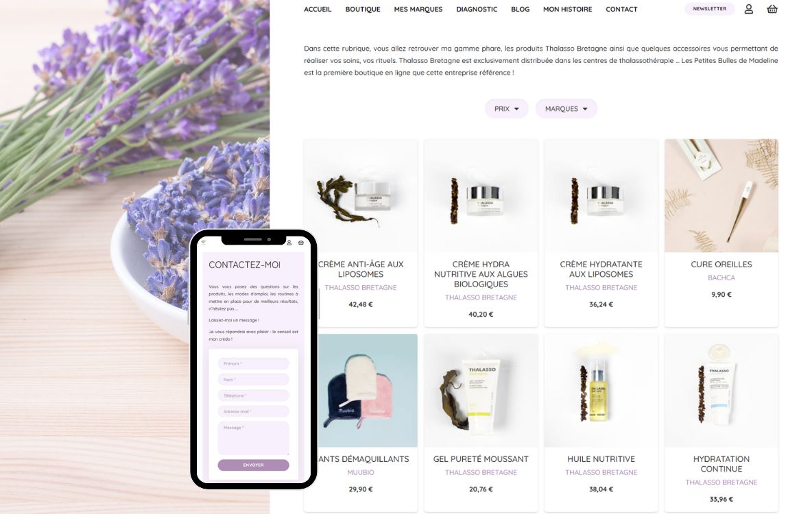Click the BACHCA brand link
This screenshot has height=514, width=812.
[721, 278]
